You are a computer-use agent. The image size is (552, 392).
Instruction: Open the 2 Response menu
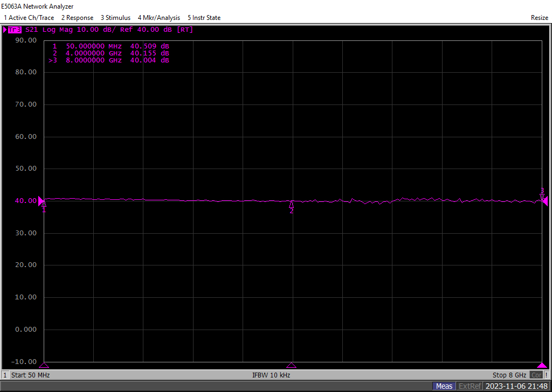[x=77, y=18]
